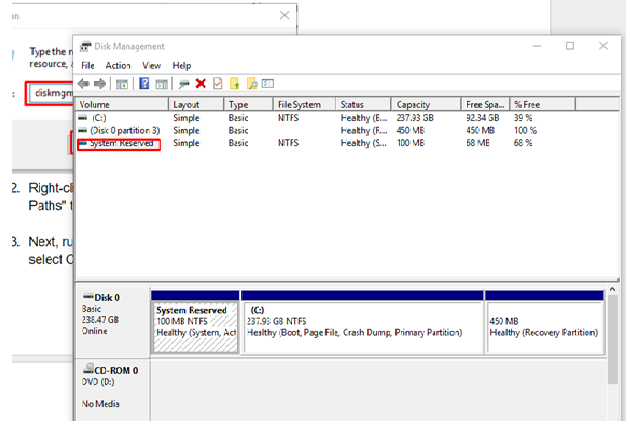Screen dimensions: 630x427
Task: Click the Connect/rescan disk toolbar icon
Action: [184, 84]
